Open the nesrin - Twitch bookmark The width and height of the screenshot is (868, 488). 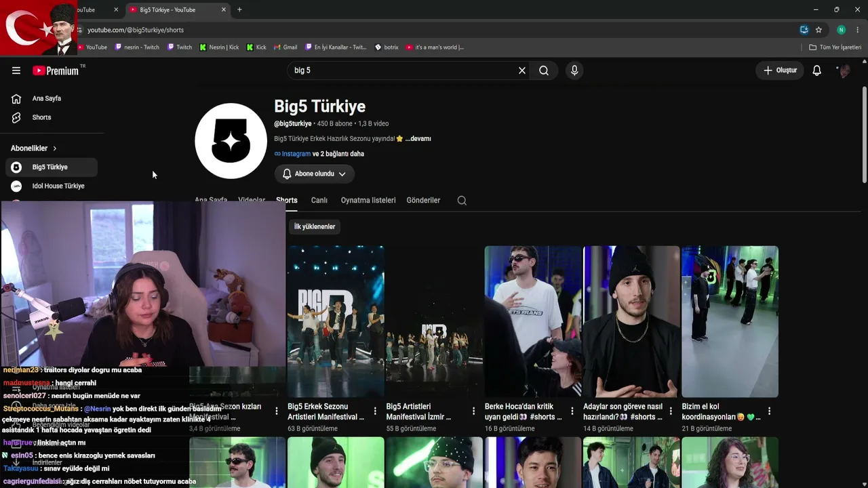(137, 47)
